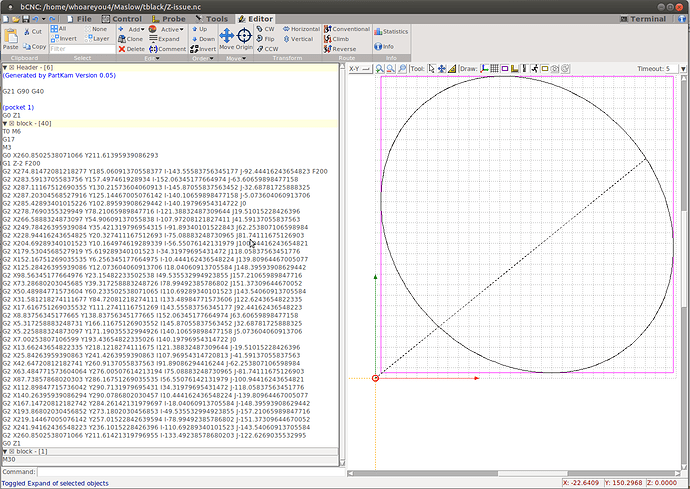Invert the order of selected blocks
Screen dimensions: 690x489
point(203,49)
